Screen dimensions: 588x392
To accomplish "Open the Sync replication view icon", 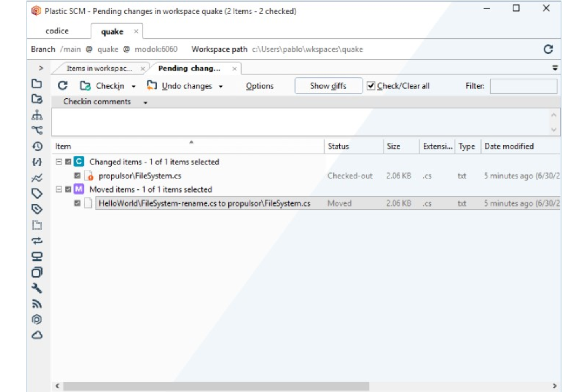I will (x=38, y=240).
